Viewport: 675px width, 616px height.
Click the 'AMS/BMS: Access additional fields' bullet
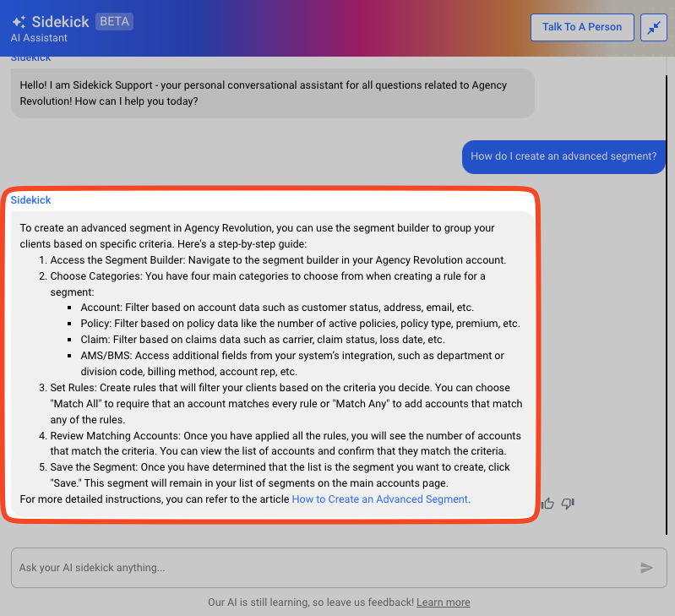[x=292, y=363]
